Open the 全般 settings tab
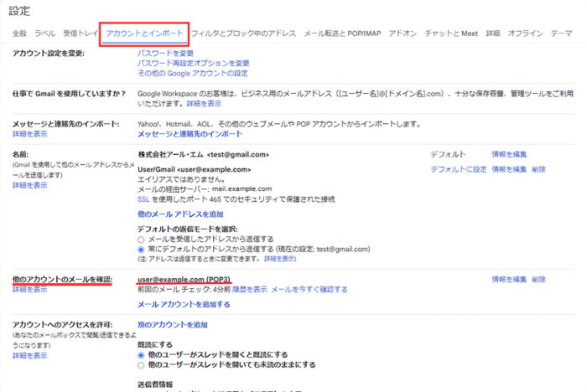 19,34
